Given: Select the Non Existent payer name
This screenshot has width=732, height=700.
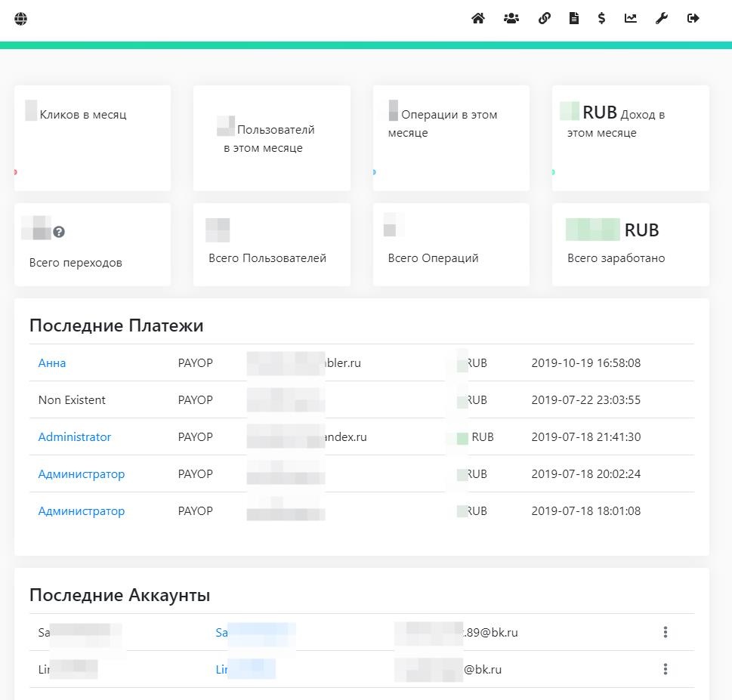Looking at the screenshot, I should tap(72, 400).
